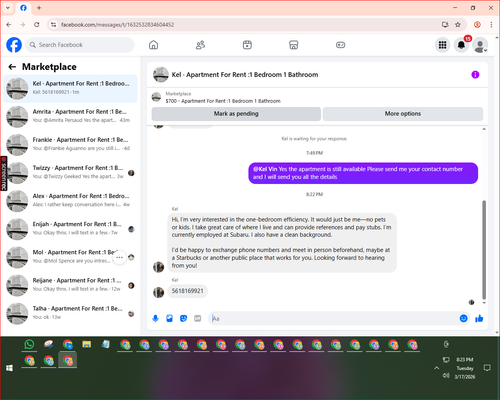The image size is (500, 400).
Task: Open the tab search dropdown arrow
Action: coord(8,8)
